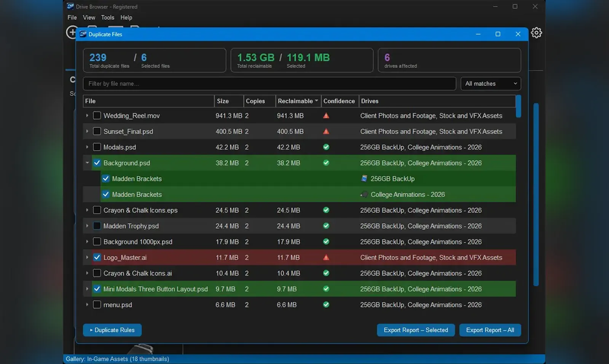The width and height of the screenshot is (609, 364).
Task: Click the Drive Browser app icon in title bar
Action: point(70,6)
